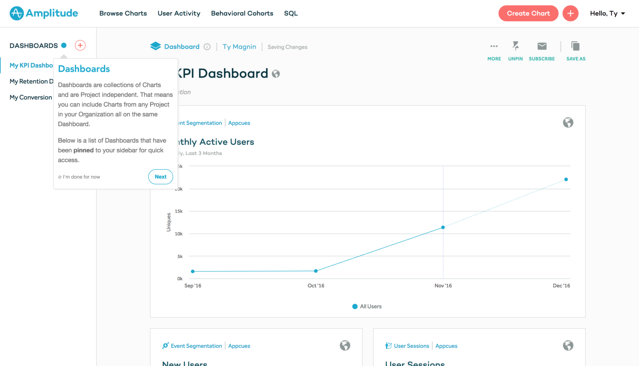Go to Behavioral Cohorts

242,13
